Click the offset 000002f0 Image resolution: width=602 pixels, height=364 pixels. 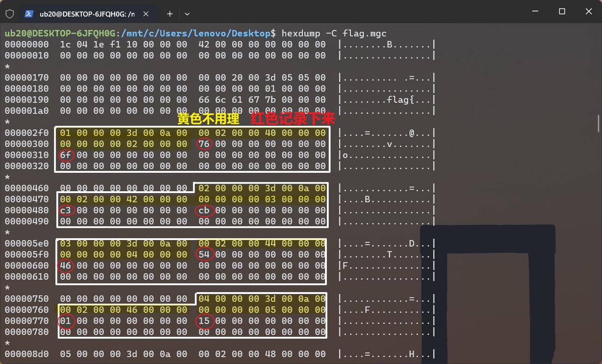[x=27, y=133]
